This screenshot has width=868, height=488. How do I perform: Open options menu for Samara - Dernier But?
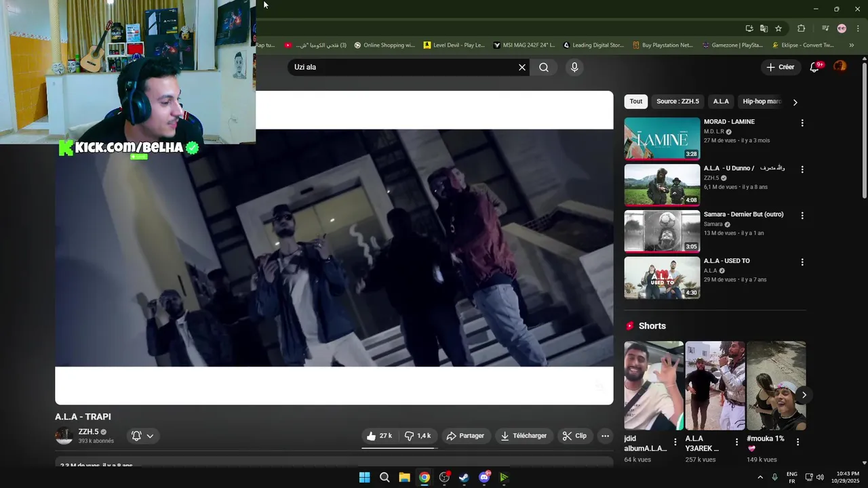pos(802,216)
